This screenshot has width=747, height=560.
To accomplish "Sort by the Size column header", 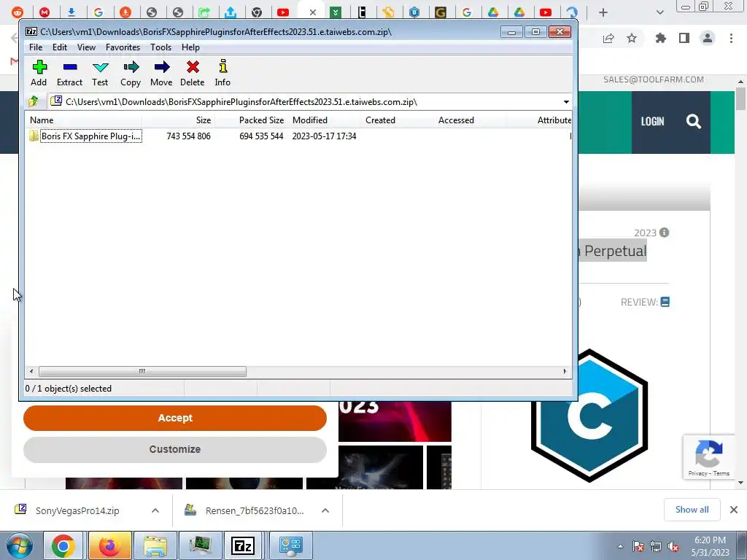I will tap(179, 120).
